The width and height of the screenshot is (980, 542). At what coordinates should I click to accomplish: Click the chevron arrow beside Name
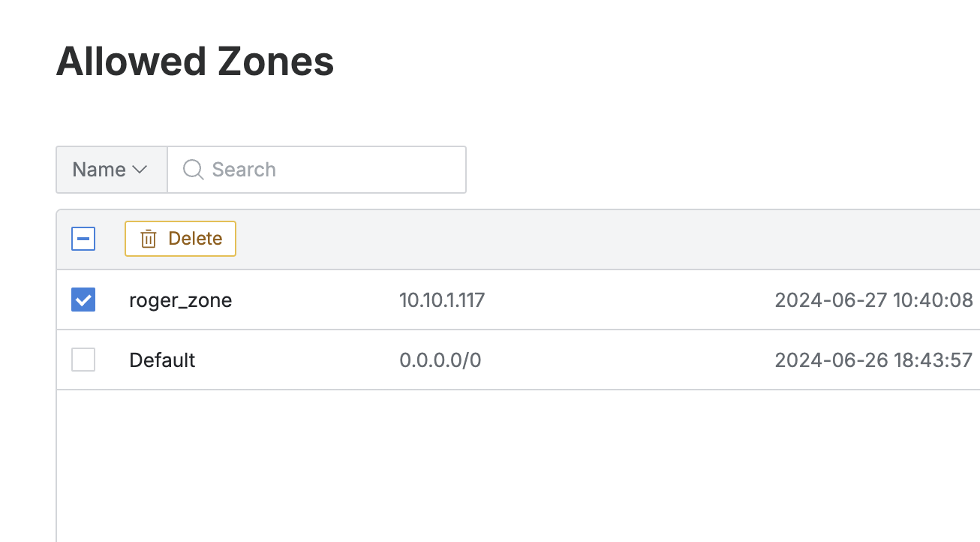tap(140, 170)
